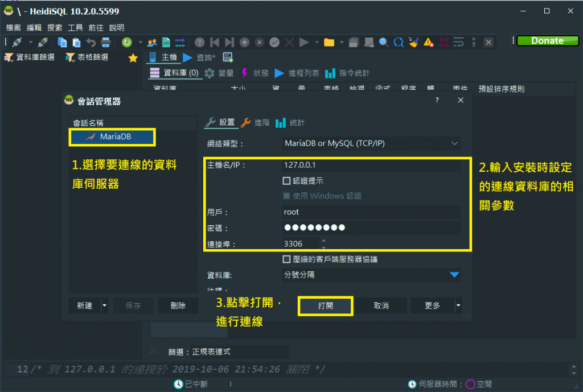Open the 搜索 menu
The image size is (583, 392).
[55, 27]
